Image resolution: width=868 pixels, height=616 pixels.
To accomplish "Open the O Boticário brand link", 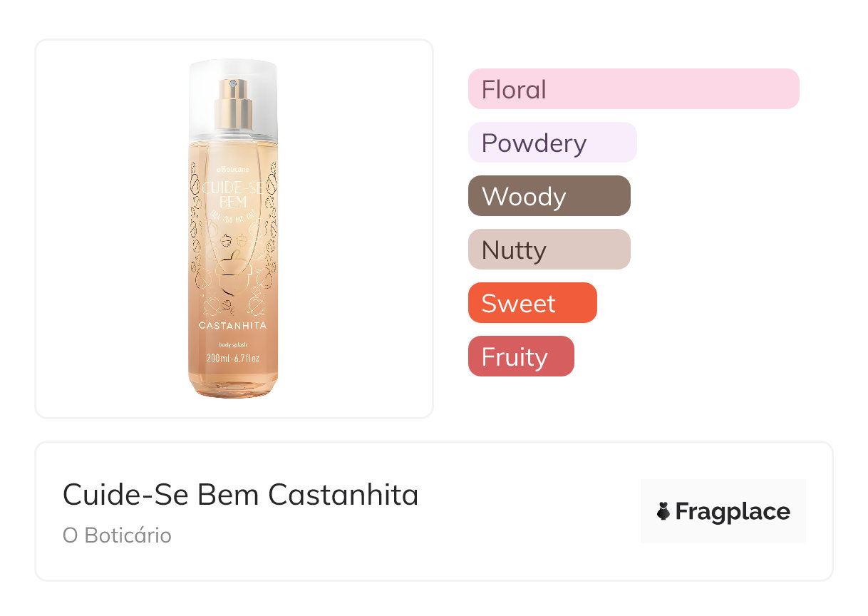I will tap(117, 535).
